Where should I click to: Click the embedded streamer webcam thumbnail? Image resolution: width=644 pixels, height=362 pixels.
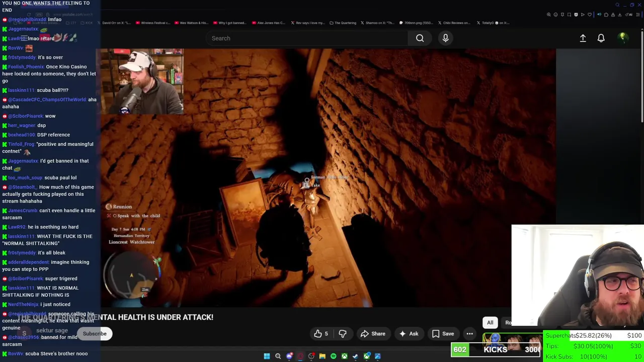[x=142, y=81]
